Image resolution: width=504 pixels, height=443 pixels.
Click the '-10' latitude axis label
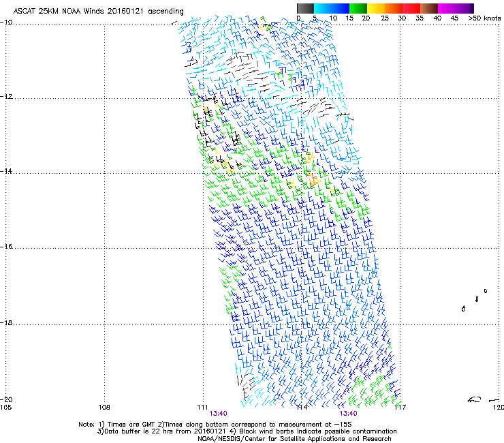[6, 22]
